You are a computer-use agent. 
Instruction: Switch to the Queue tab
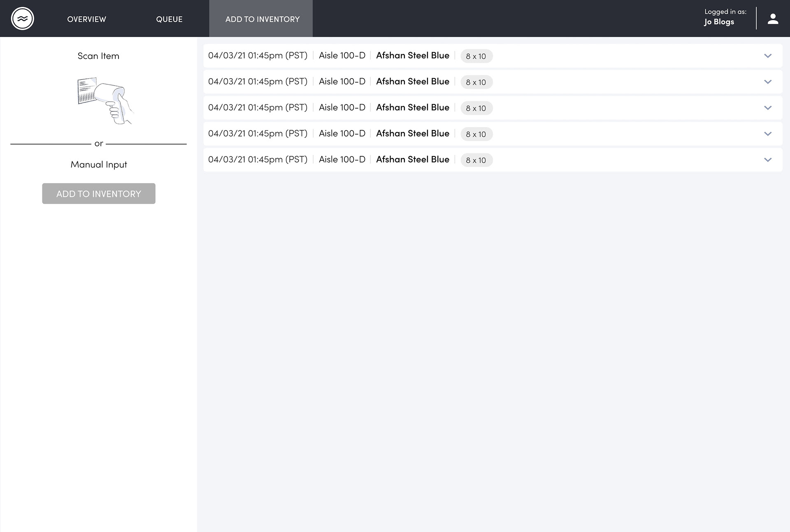tap(169, 19)
